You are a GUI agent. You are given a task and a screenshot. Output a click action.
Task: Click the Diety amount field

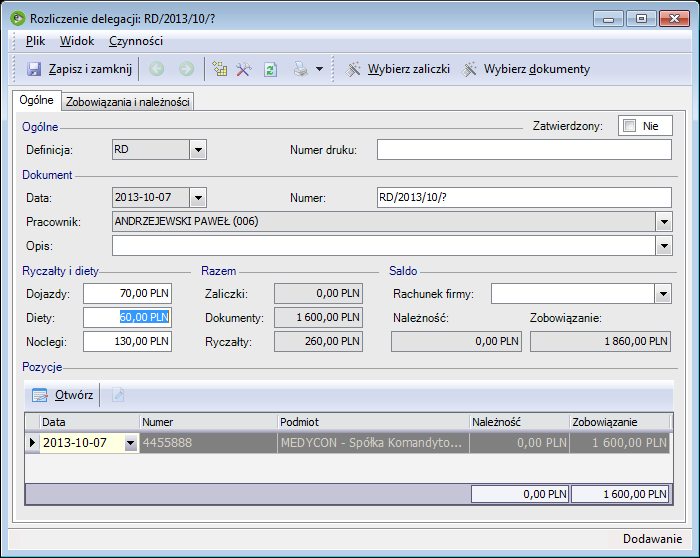[127, 317]
